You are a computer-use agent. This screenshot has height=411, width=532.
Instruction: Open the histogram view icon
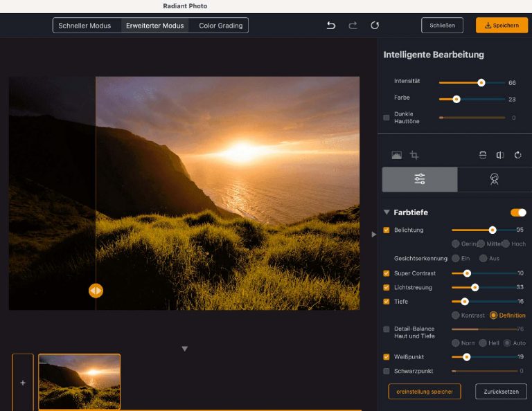click(396, 156)
